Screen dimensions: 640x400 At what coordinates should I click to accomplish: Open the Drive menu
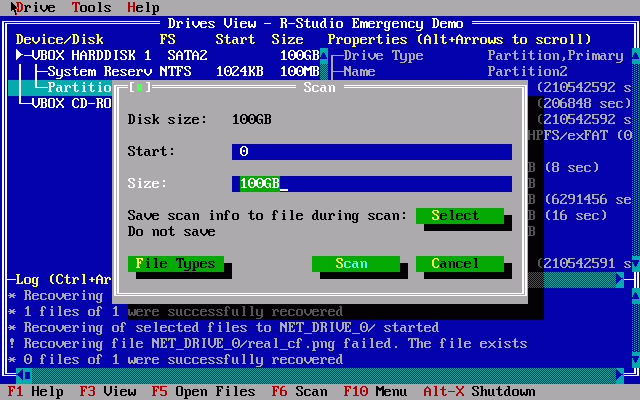tap(35, 7)
